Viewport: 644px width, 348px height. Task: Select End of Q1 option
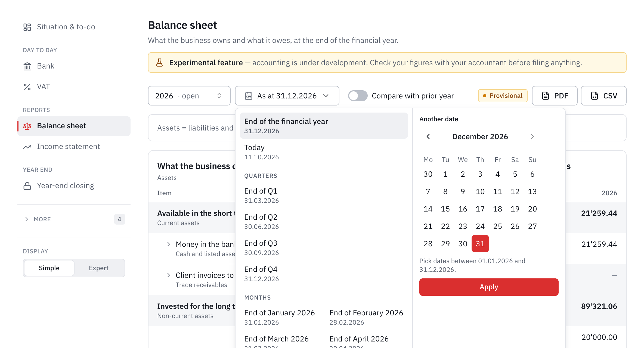[324, 195]
